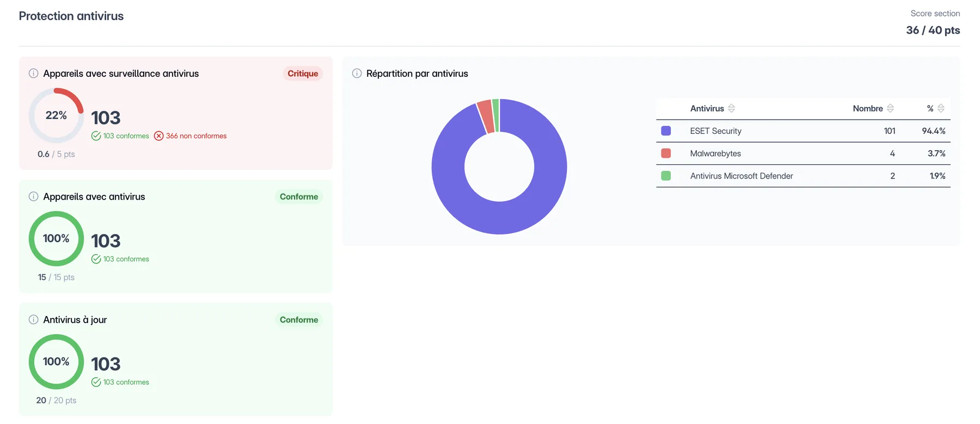
Task: Click the ESET Security row label
Action: tap(715, 131)
